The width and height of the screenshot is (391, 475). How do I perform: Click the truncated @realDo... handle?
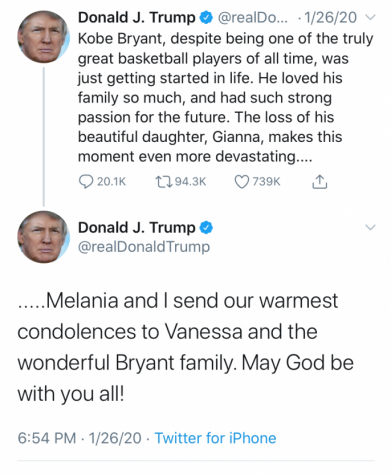coord(252,18)
